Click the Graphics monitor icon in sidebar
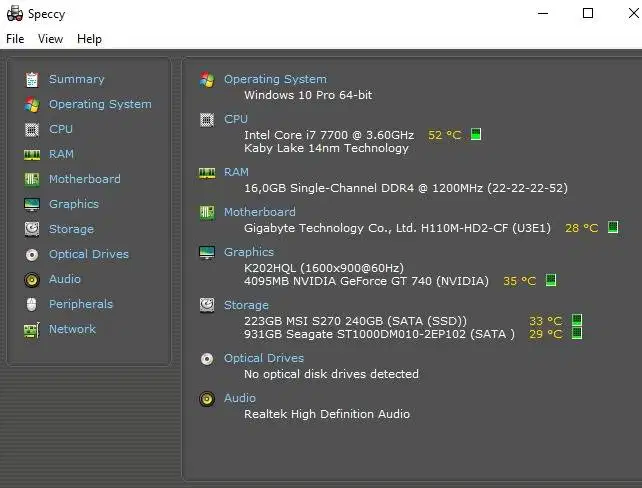 point(32,204)
